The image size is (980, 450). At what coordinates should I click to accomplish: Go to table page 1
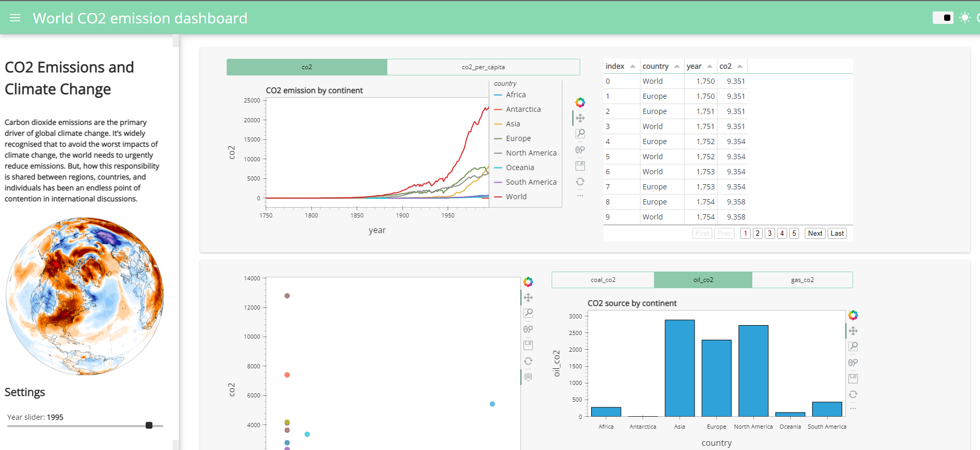click(746, 233)
